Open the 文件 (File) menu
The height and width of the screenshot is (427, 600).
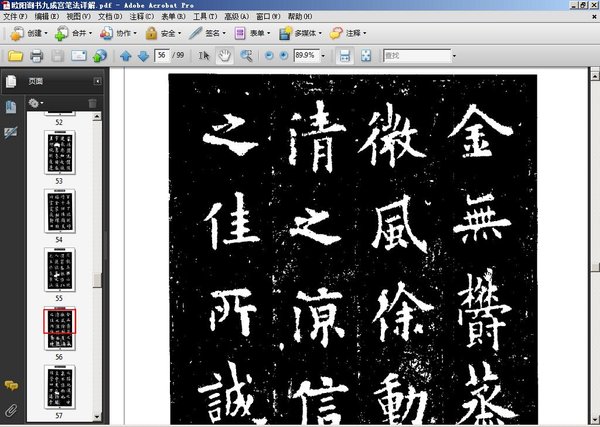click(x=15, y=16)
